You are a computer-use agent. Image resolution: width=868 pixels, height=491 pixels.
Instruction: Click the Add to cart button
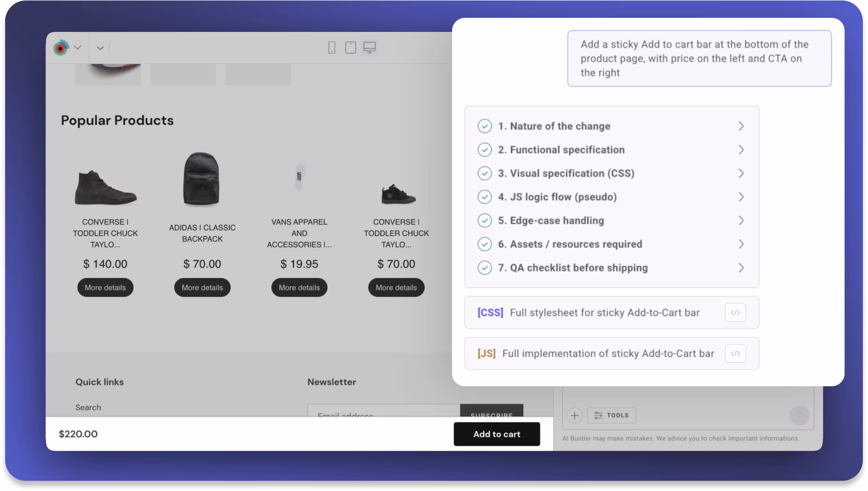[497, 434]
